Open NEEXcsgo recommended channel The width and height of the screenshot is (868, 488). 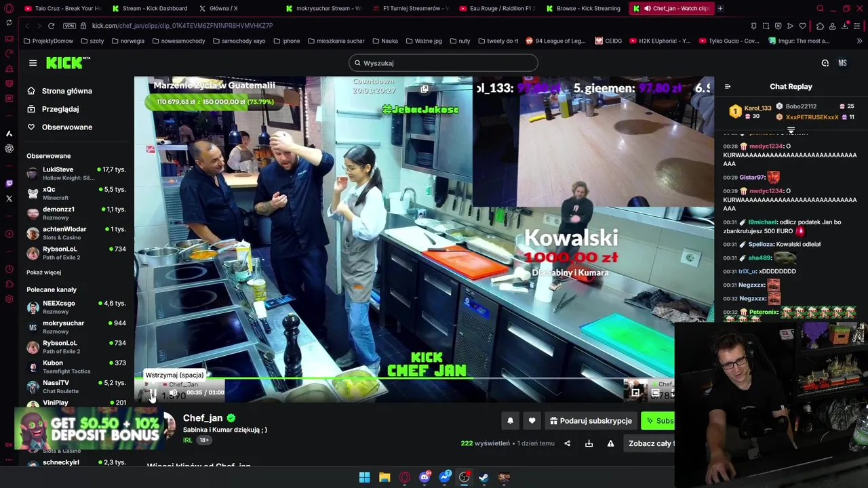pyautogui.click(x=76, y=307)
